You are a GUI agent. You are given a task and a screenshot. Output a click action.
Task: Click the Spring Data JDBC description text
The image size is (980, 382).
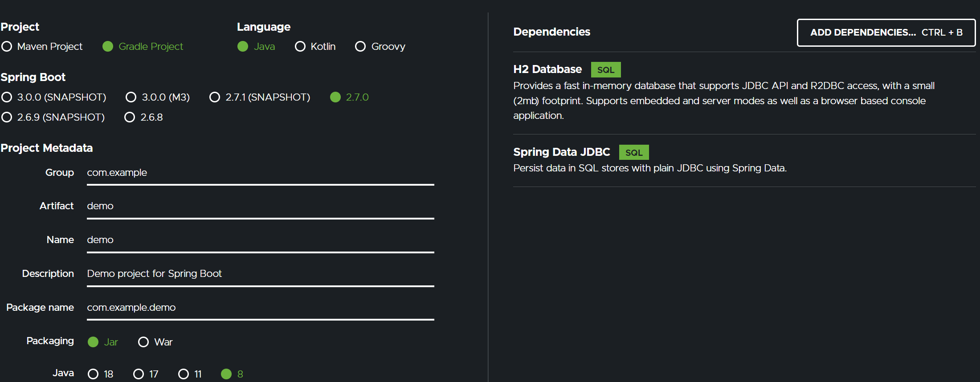650,168
